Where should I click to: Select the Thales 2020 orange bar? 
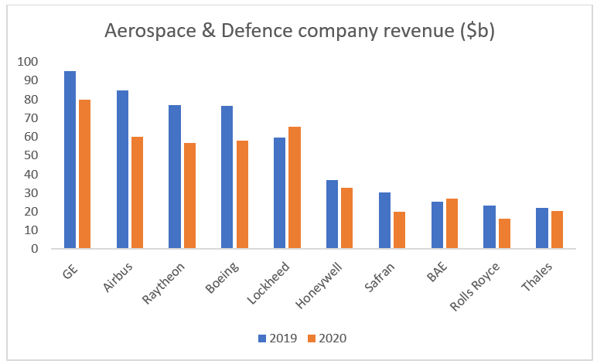tap(557, 230)
